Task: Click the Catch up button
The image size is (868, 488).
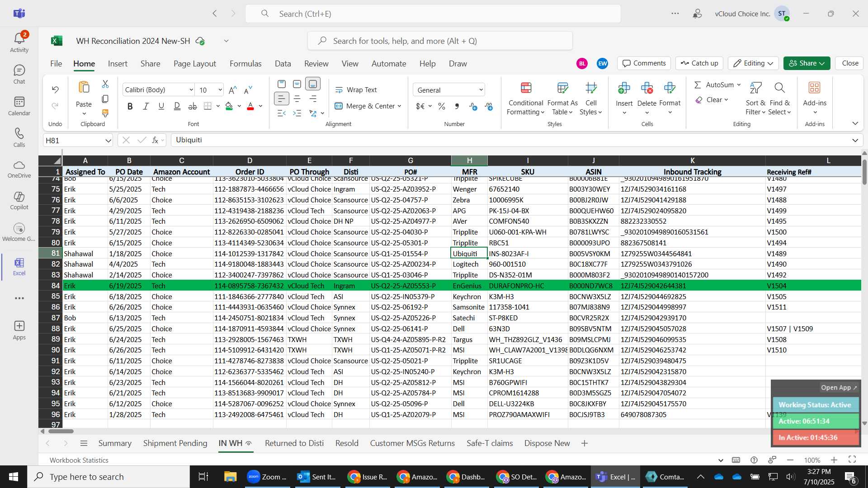Action: [x=699, y=63]
